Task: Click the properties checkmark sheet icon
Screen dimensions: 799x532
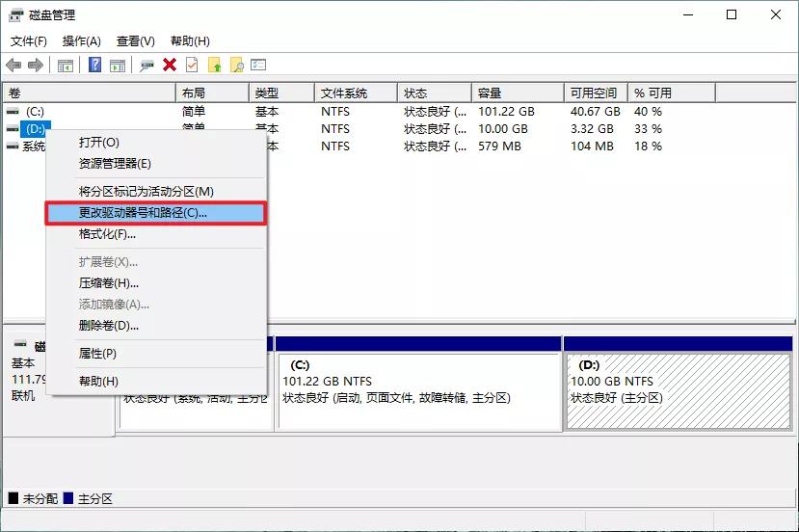Action: click(x=192, y=65)
